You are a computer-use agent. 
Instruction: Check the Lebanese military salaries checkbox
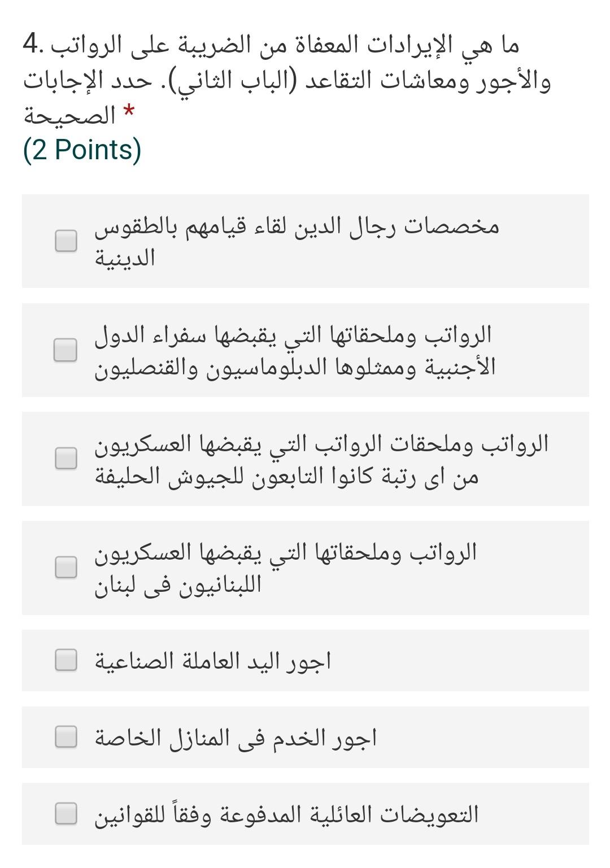66,566
